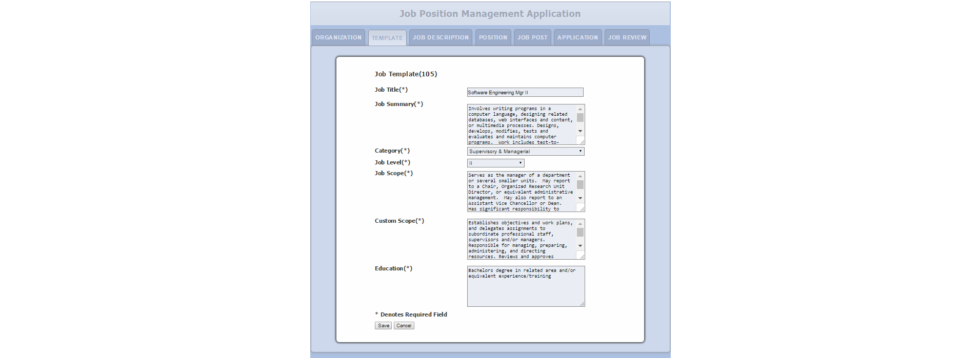Open the Category dropdown showing Supervisory & Managerial
This screenshot has height=358, width=980.
(526, 151)
